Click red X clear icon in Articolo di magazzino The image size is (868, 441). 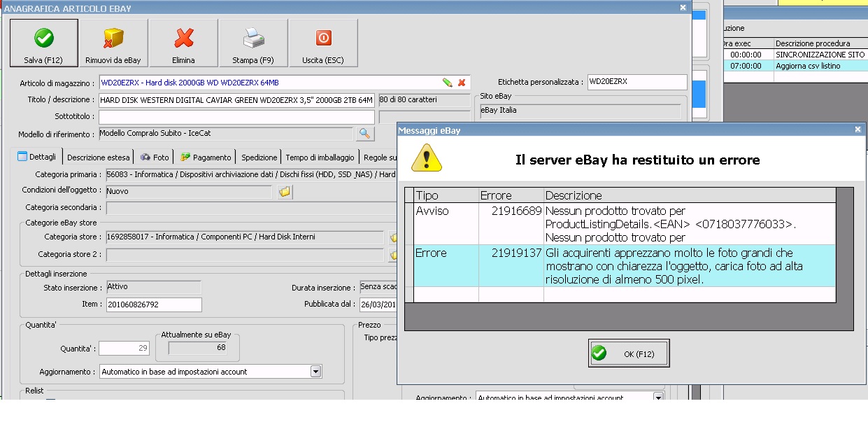coord(462,83)
